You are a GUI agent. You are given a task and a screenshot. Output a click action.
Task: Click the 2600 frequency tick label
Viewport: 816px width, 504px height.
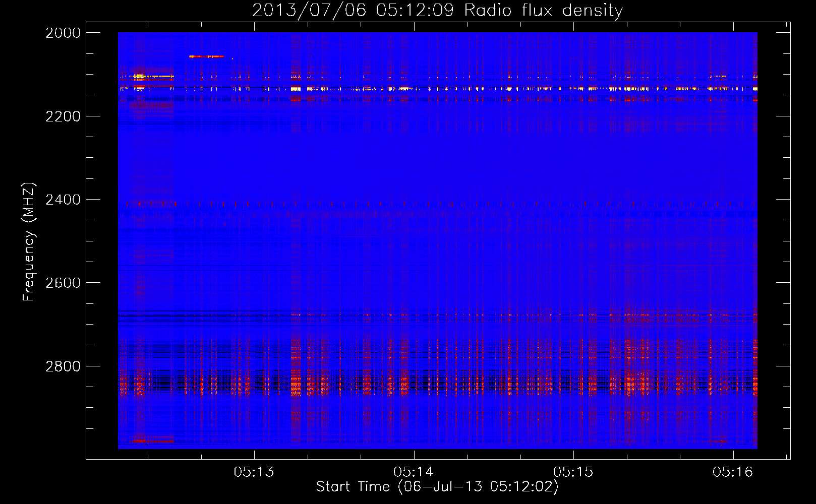click(x=63, y=283)
